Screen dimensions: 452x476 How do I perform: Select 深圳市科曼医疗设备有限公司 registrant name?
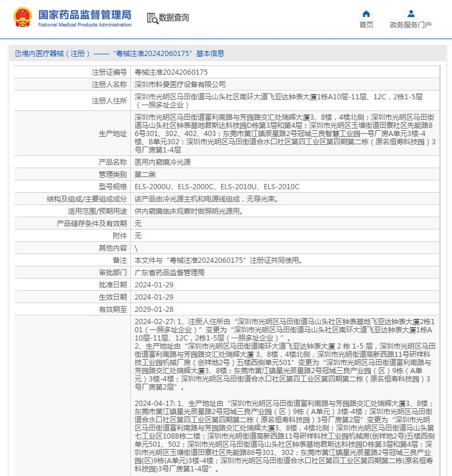pyautogui.click(x=180, y=84)
